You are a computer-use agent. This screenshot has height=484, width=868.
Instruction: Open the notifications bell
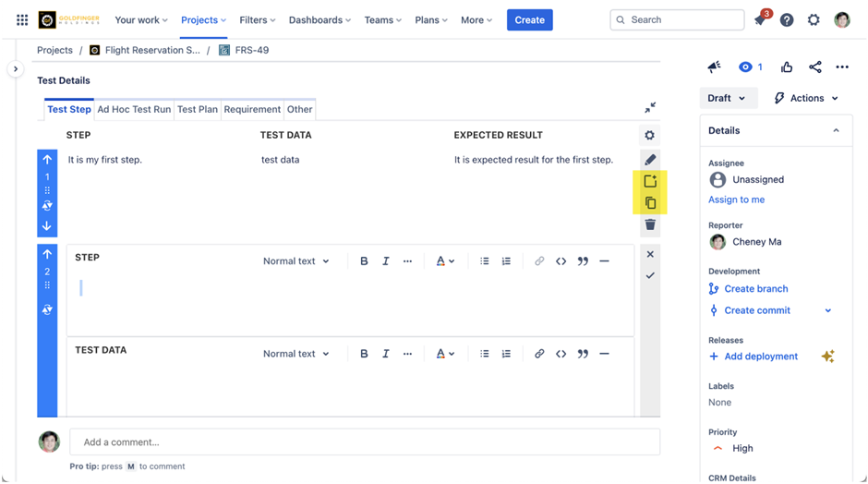(x=760, y=20)
